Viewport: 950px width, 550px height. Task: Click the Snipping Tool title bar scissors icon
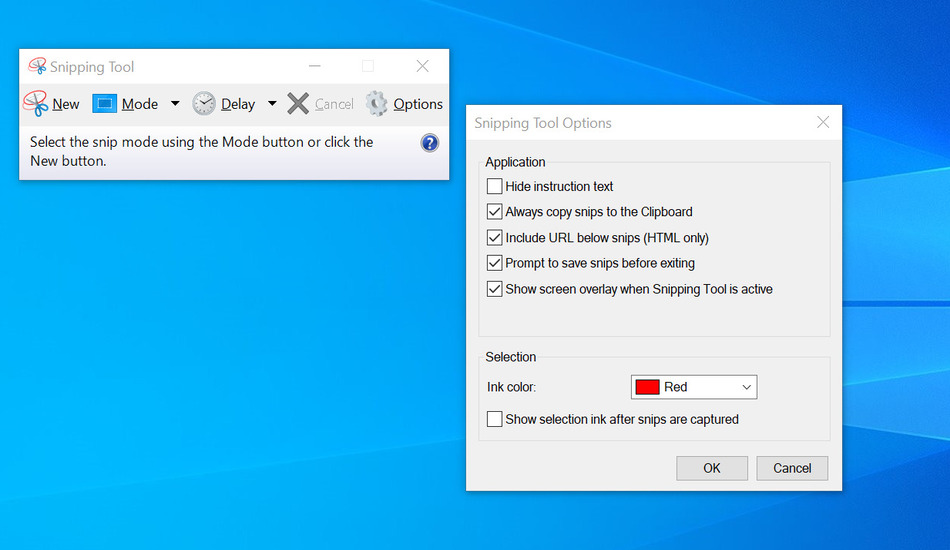[37, 67]
